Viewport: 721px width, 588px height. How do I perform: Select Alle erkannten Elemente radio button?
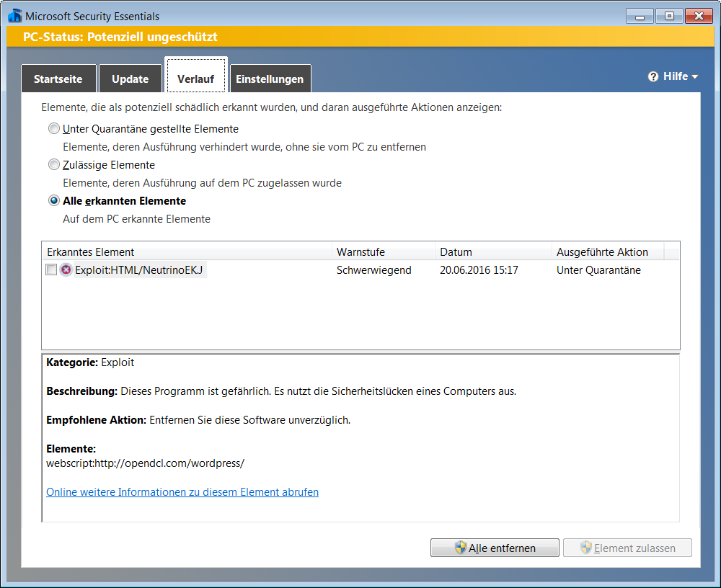tap(54, 200)
